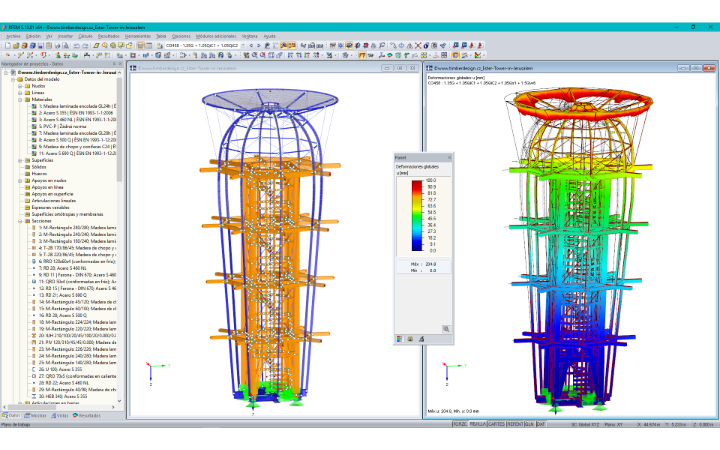Open the Ventana menu
Screen dimensions: 720x450
pos(250,36)
